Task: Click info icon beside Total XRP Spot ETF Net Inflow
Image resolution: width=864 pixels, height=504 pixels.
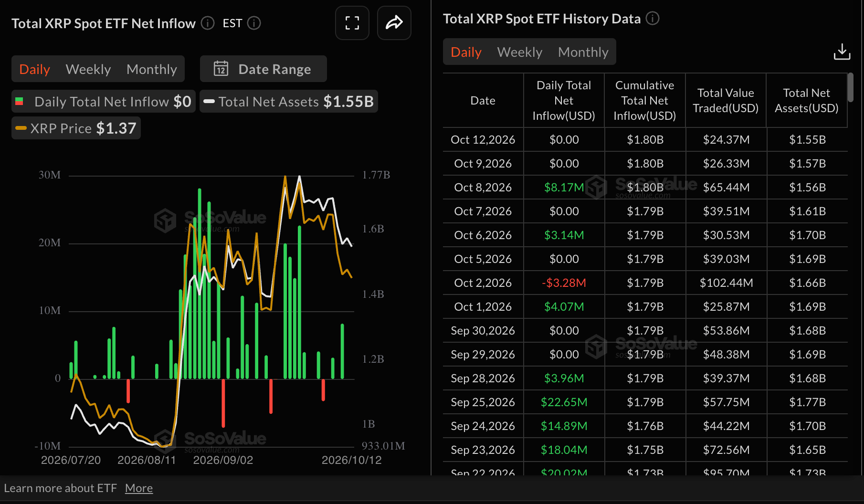Action: [x=208, y=23]
